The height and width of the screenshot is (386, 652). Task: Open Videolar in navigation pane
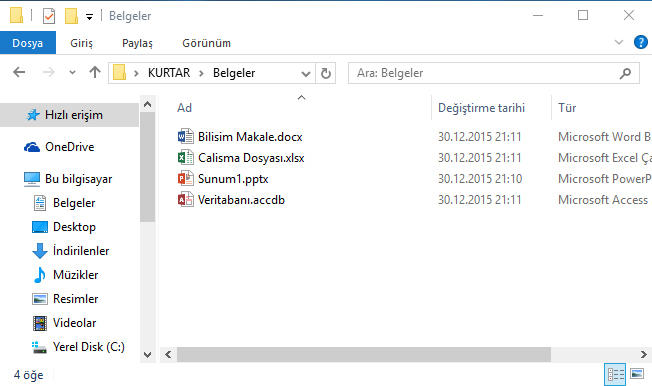click(74, 323)
